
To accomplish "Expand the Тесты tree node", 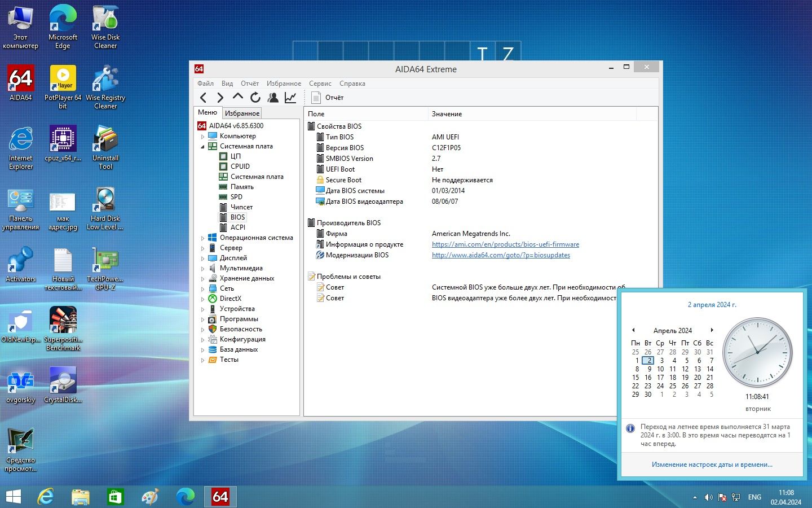I will pyautogui.click(x=202, y=360).
